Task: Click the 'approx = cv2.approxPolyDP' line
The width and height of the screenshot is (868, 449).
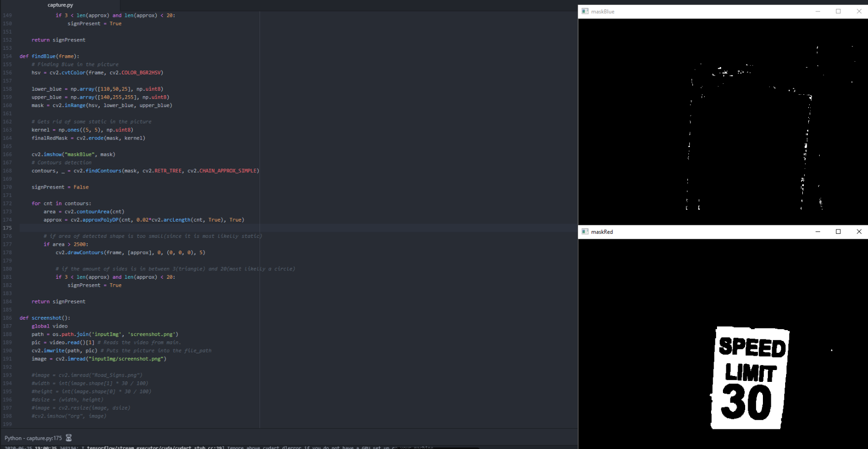Action: [144, 220]
